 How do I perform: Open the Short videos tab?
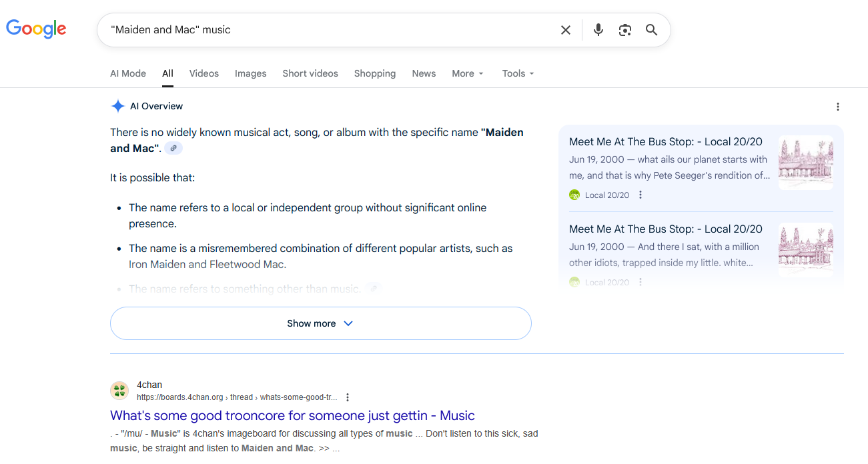click(310, 73)
